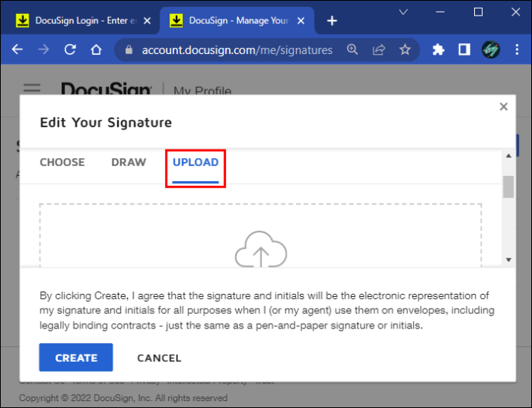Click the dialog scrollbar thumb
The width and height of the screenshot is (532, 408).
point(508,187)
